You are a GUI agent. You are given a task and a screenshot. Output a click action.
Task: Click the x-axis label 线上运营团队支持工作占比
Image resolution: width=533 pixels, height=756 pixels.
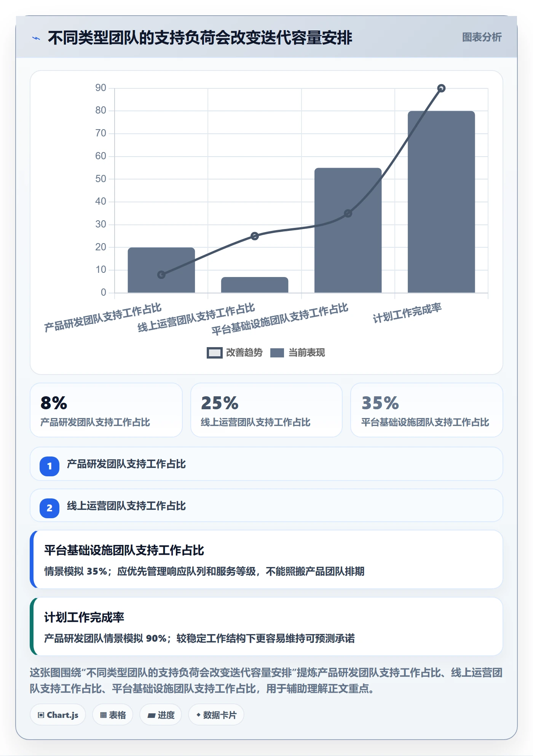pyautogui.click(x=196, y=317)
